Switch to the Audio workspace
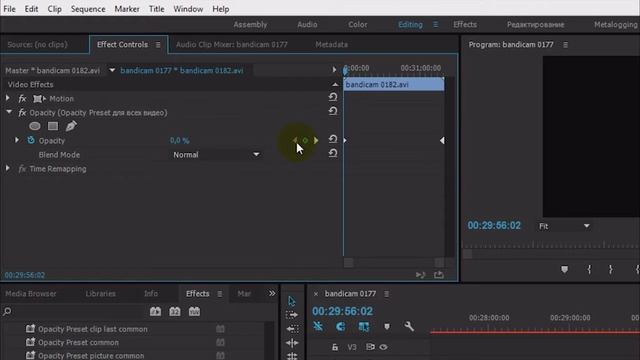 [x=307, y=24]
